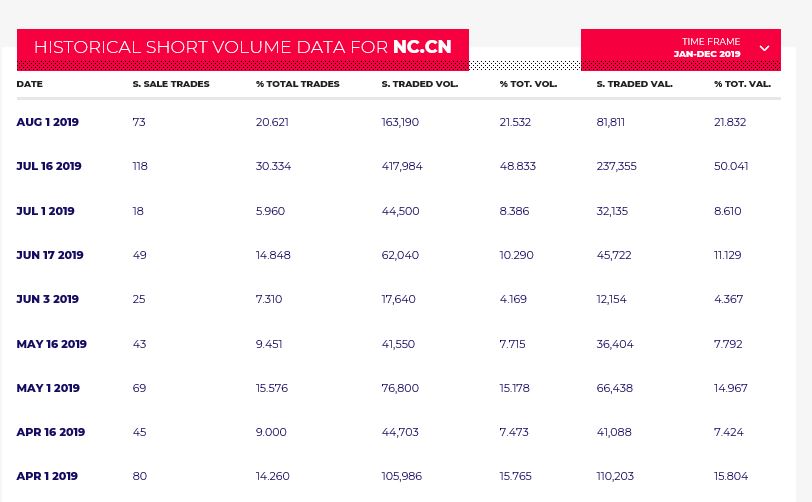
Task: Click the 417,984 traded volume cell
Action: [402, 166]
